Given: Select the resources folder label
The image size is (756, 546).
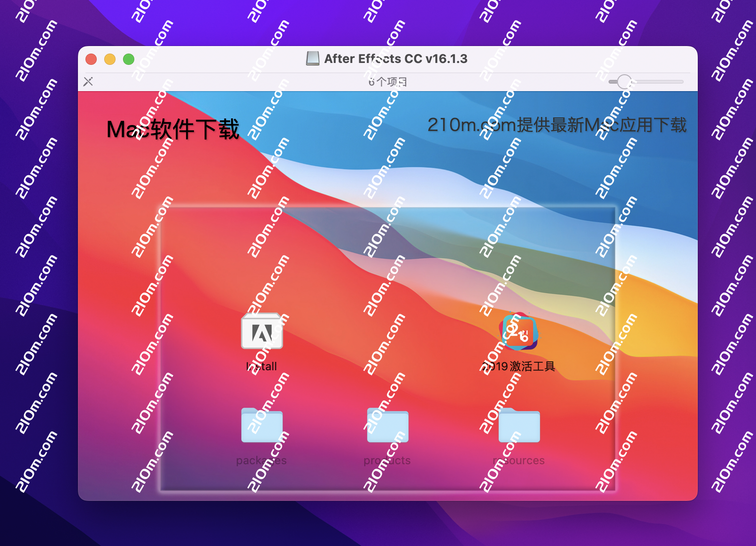Looking at the screenshot, I should coord(519,460).
